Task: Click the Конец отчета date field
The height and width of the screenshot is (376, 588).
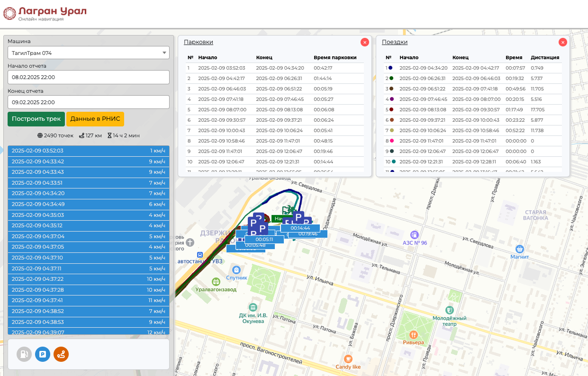Action: point(89,102)
